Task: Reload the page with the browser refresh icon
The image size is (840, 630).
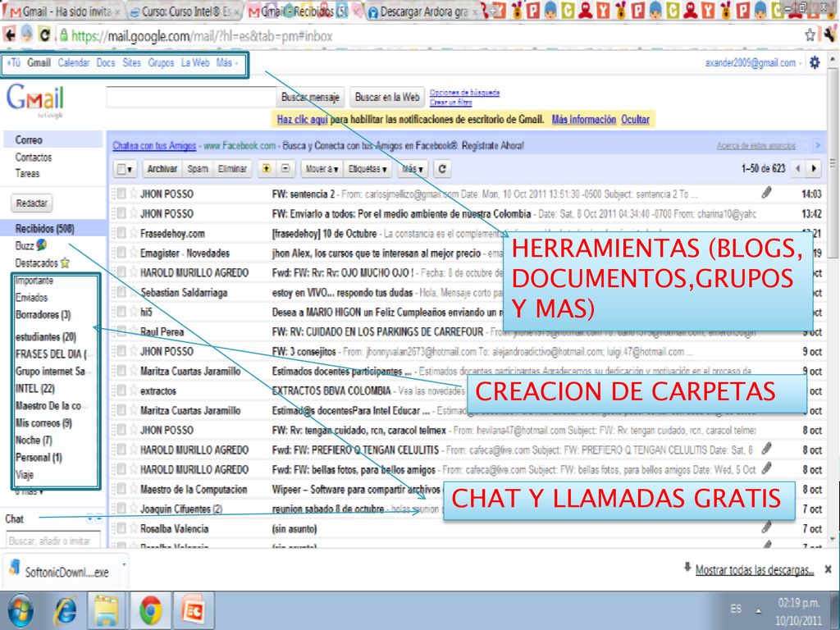Action: [45, 34]
